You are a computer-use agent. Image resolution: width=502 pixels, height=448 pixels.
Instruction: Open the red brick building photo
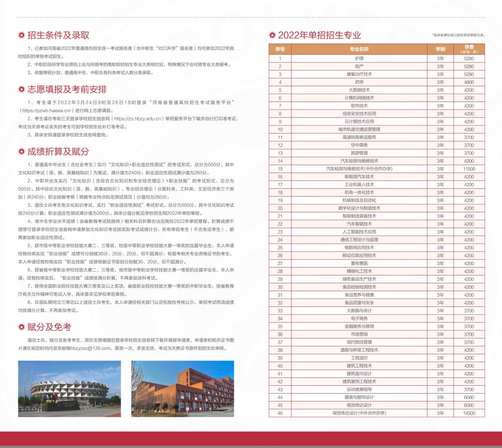[182, 389]
